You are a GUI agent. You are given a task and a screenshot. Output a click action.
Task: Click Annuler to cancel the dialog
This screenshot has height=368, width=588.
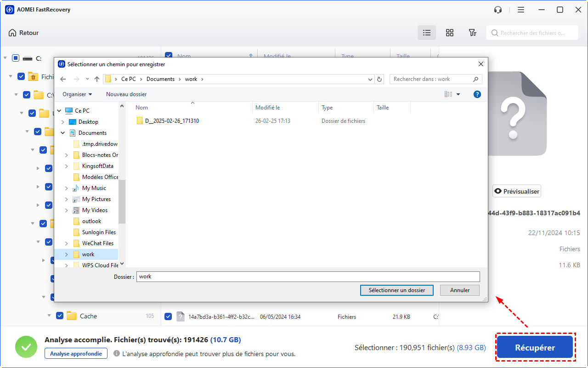click(460, 290)
